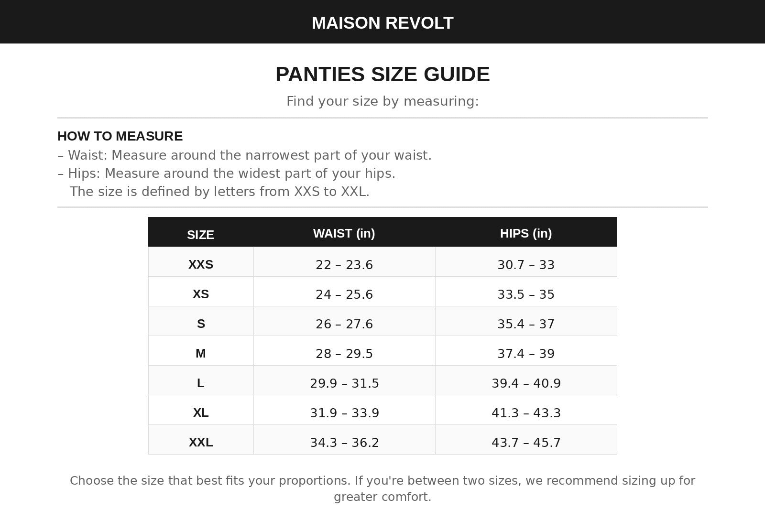
Task: Click waist value 22 – 23.6
Action: (x=344, y=265)
